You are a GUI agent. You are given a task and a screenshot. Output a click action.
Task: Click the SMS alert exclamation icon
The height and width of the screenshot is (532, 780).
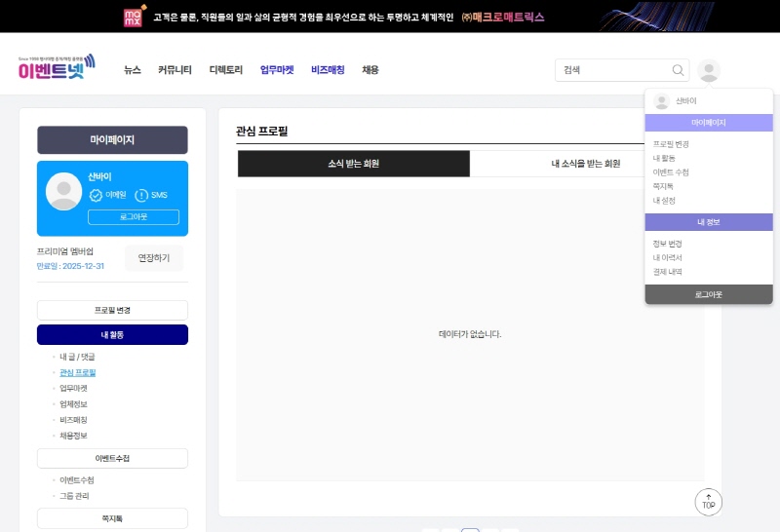tap(141, 195)
